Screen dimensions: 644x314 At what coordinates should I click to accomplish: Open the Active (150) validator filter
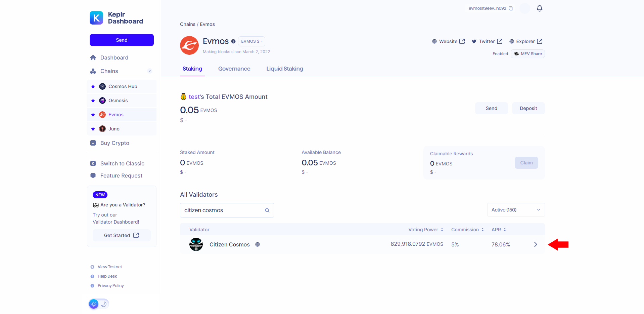point(516,210)
